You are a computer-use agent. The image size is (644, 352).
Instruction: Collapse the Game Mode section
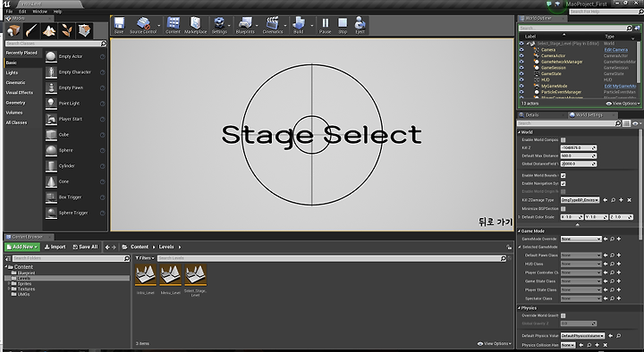pyautogui.click(x=519, y=231)
